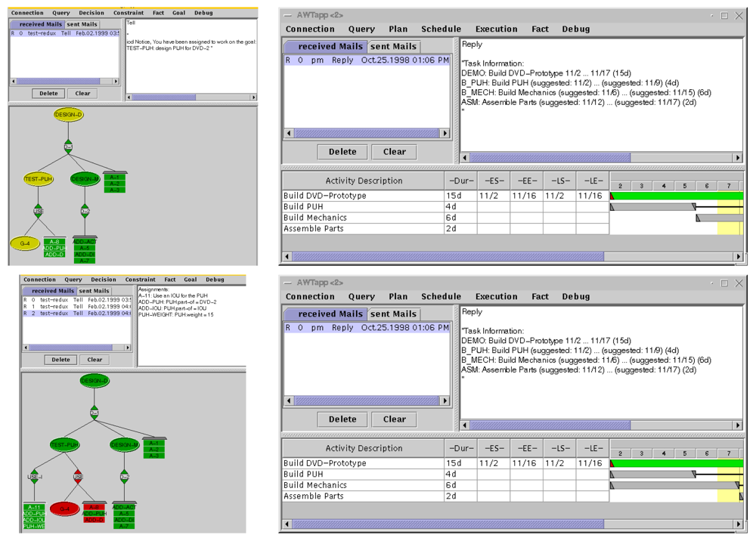Click the red USE decision diamond
Image resolution: width=756 pixels, height=541 pixels.
click(x=79, y=478)
